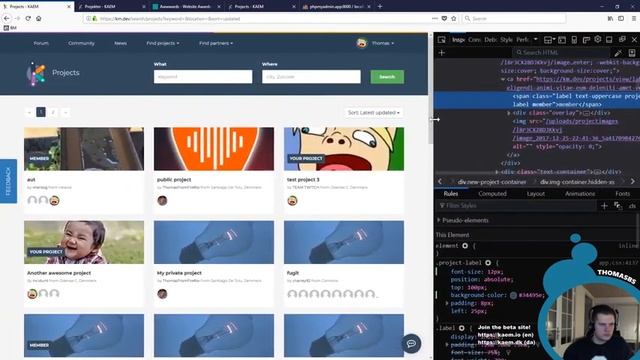Expand the padding shorthand in .project-label
The image size is (640, 360).
coord(447,303)
